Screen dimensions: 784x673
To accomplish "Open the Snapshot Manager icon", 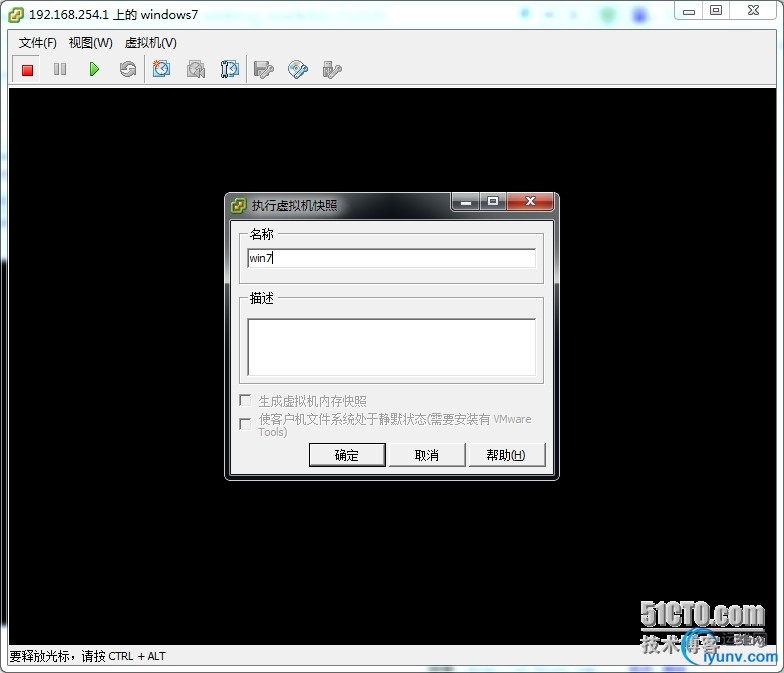I will point(230,69).
